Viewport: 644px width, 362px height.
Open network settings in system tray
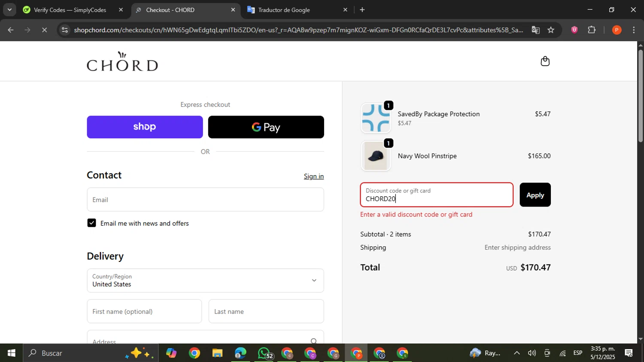562,353
